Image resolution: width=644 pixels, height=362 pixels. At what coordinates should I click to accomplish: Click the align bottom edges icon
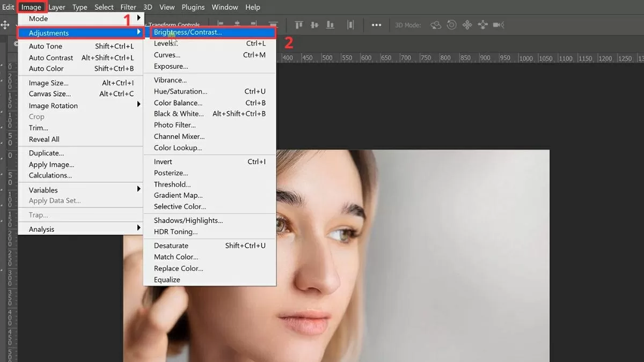330,25
